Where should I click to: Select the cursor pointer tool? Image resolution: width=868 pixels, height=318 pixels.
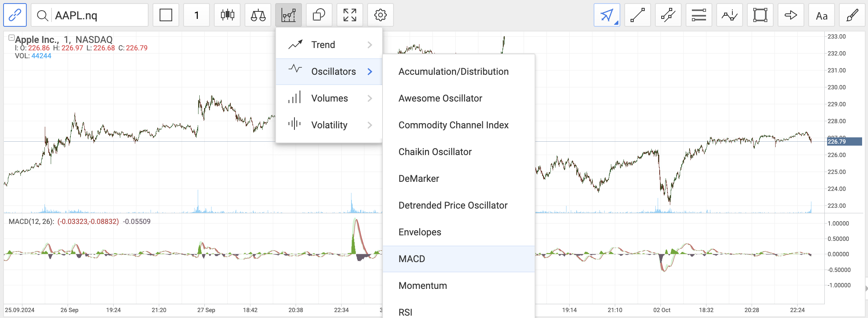coord(607,15)
